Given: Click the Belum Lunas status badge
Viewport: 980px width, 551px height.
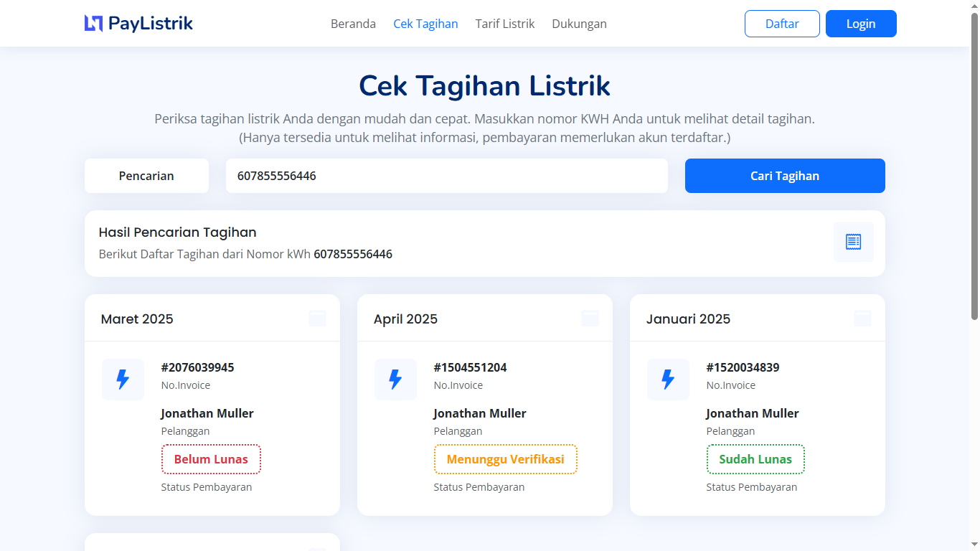Looking at the screenshot, I should pos(211,459).
